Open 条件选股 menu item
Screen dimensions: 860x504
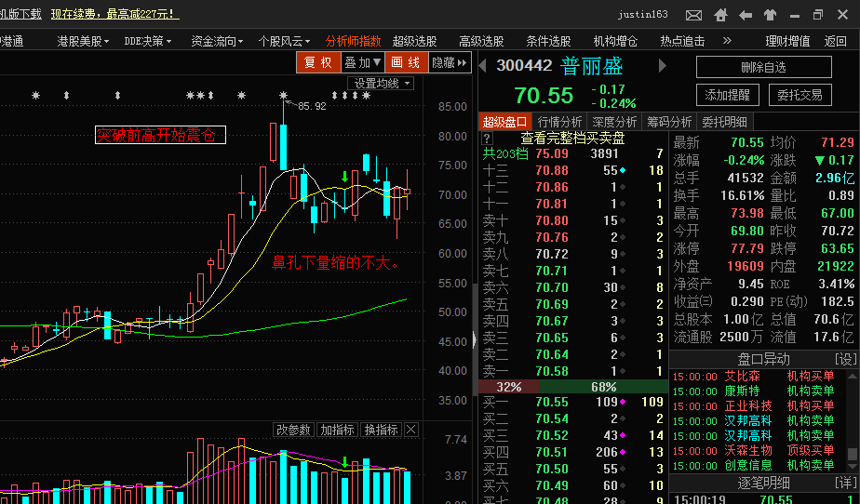548,41
